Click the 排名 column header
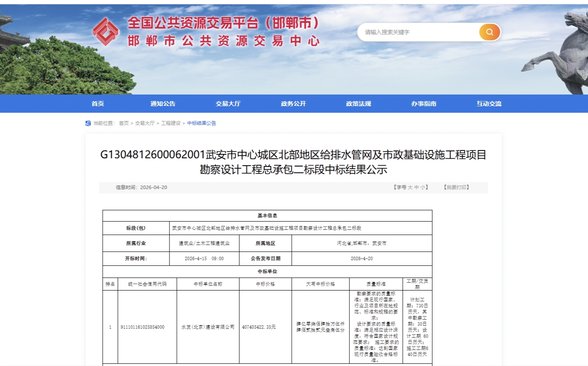 click(x=110, y=284)
